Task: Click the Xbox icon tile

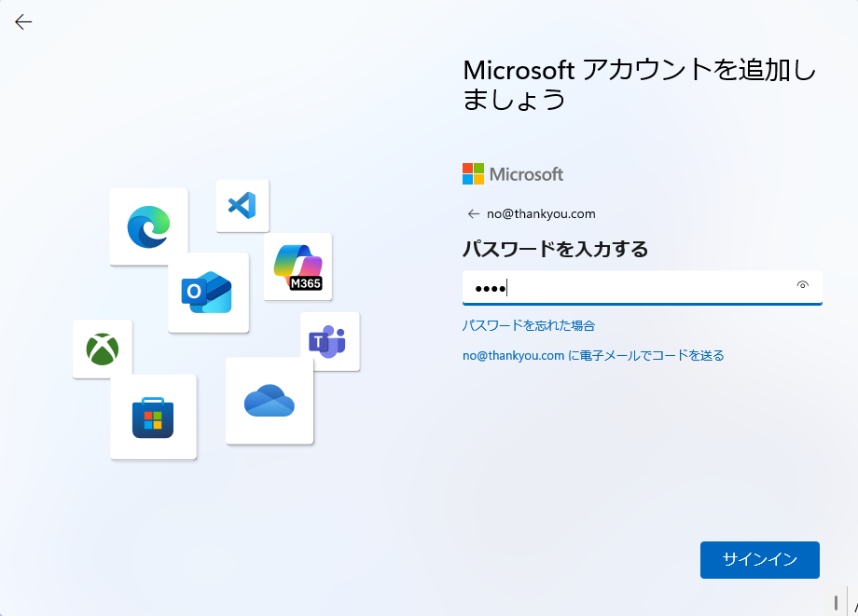Action: [103, 349]
